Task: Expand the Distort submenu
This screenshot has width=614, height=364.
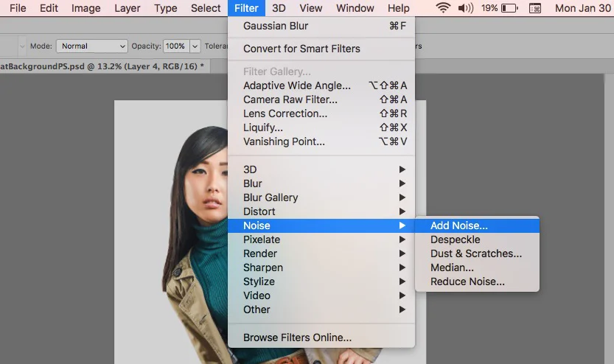Action: point(321,211)
